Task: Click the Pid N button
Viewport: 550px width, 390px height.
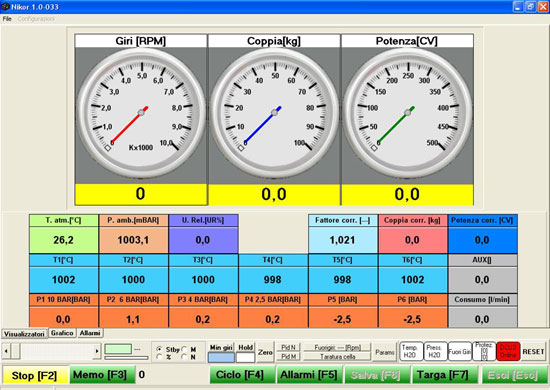Action: [288, 347]
